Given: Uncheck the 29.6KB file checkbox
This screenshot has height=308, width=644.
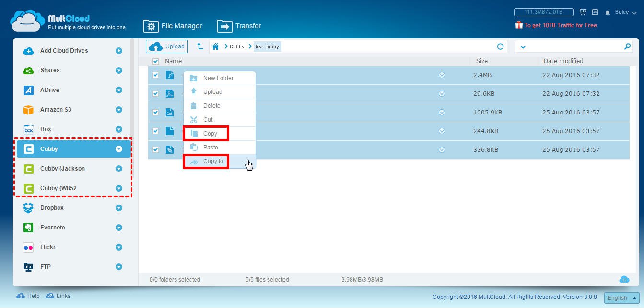Looking at the screenshot, I should click(155, 94).
